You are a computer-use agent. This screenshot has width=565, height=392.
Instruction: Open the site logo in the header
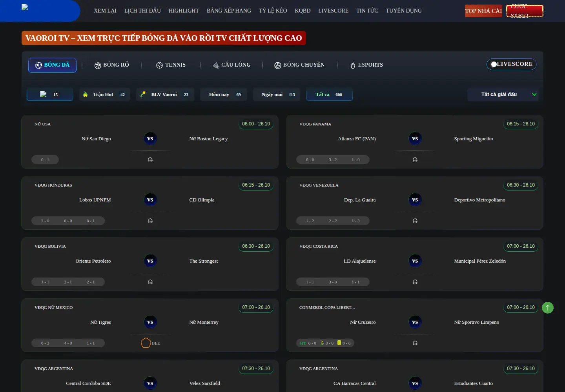coord(25,7)
